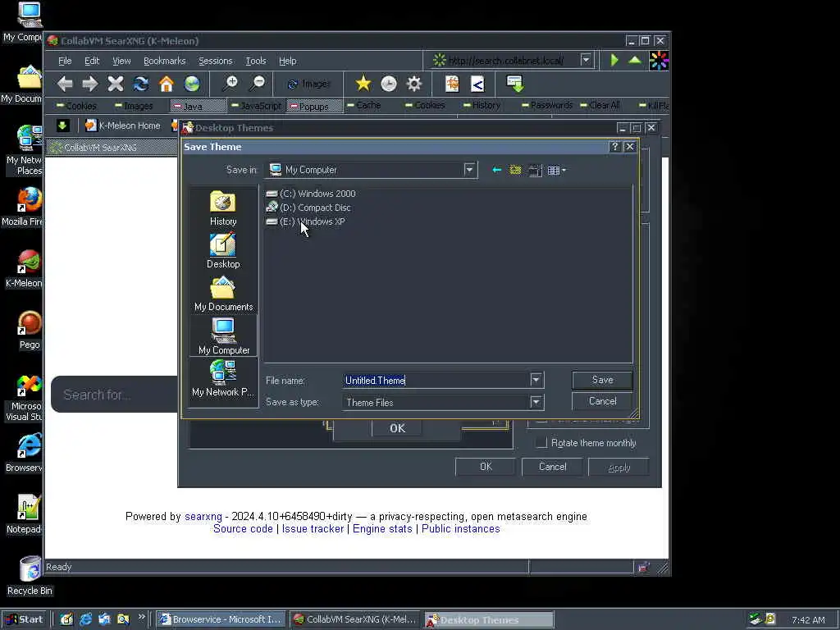Screen dimensions: 840x630
Task: Click the download monitor icon in toolbar
Action: tap(515, 84)
